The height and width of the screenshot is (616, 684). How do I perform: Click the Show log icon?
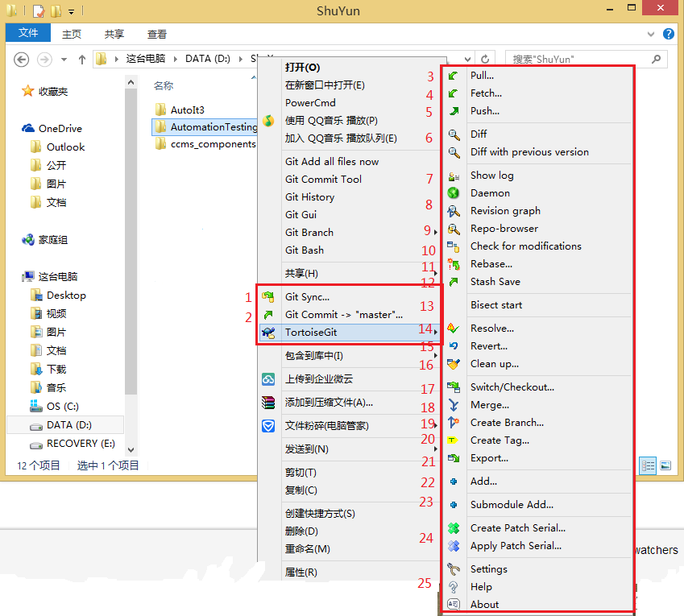[454, 176]
